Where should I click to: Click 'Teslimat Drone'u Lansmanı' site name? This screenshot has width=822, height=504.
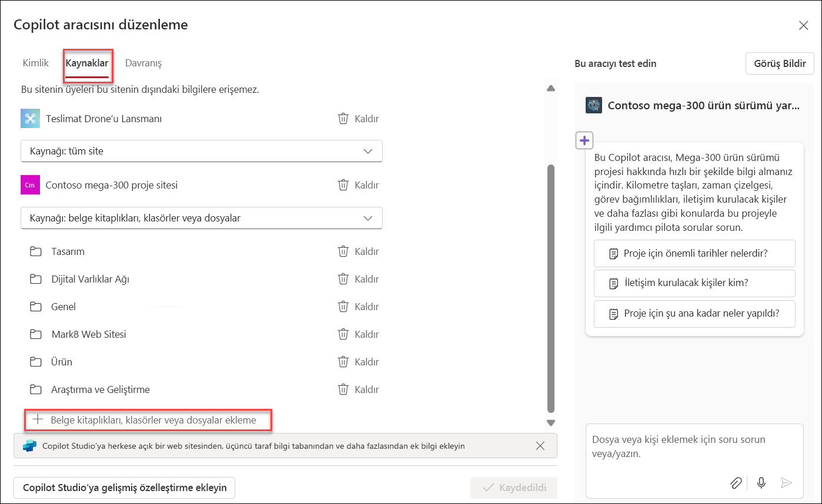point(104,119)
